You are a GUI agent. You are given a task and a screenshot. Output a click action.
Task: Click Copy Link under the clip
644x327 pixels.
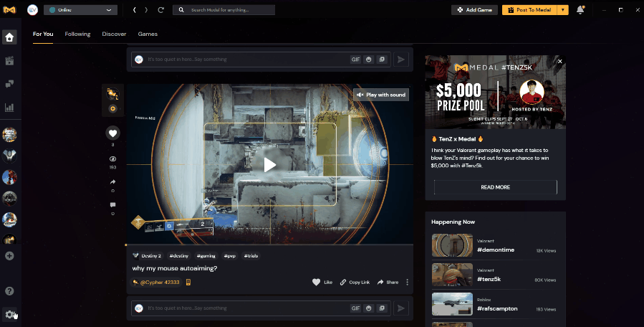pyautogui.click(x=355, y=282)
